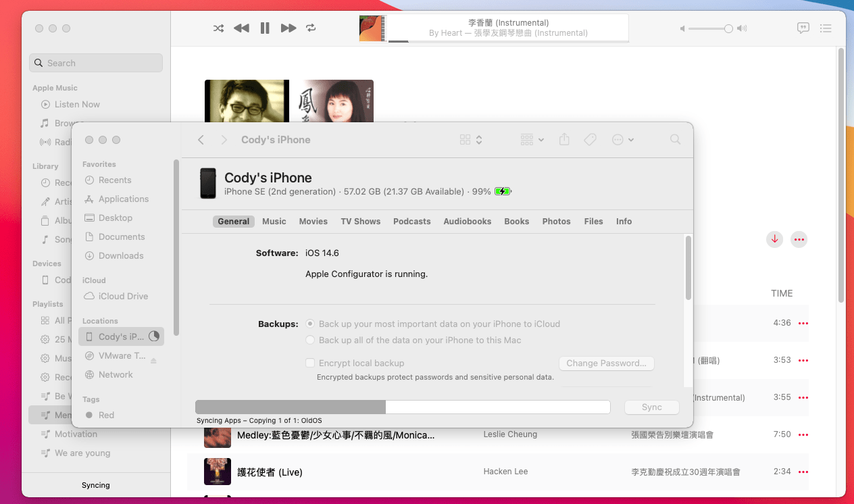Select the Red tag
The height and width of the screenshot is (504, 854).
pyautogui.click(x=99, y=415)
